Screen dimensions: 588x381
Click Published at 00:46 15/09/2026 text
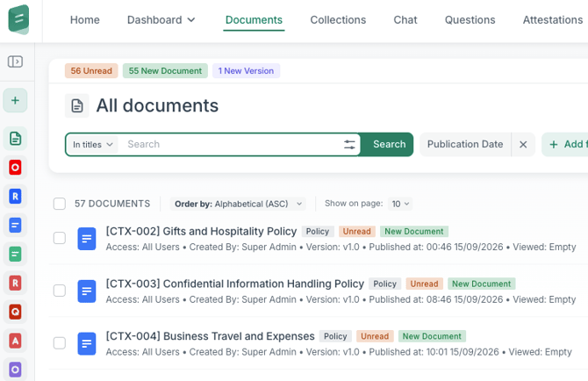[436, 248]
